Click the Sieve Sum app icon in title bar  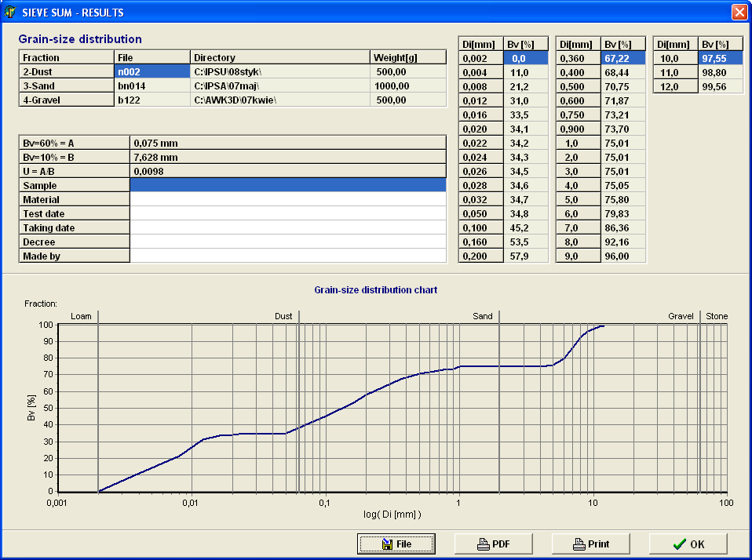10,12
